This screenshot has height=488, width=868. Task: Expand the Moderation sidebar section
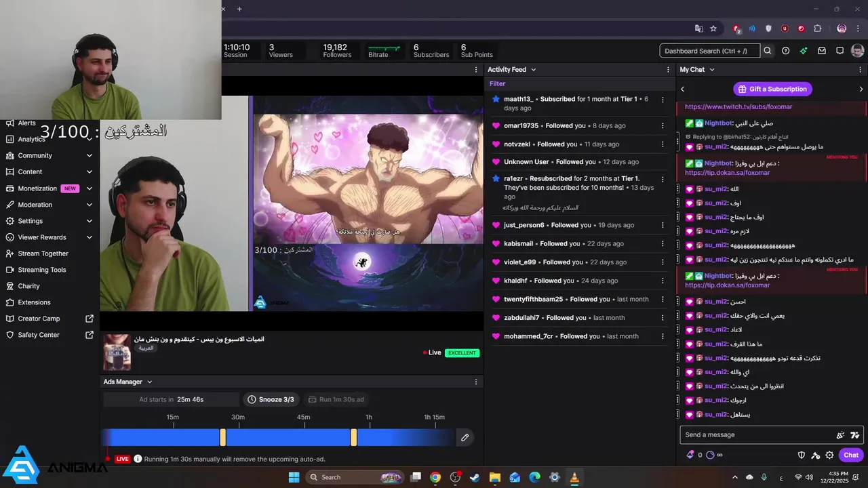click(x=90, y=205)
